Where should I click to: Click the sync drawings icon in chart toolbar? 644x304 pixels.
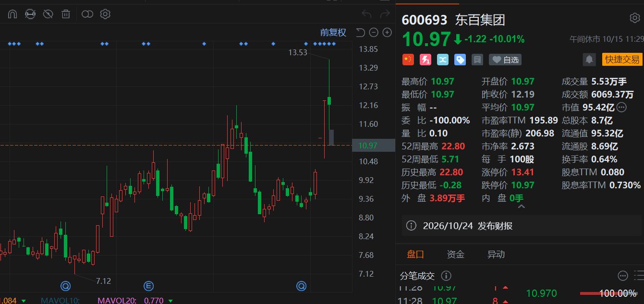coord(30,14)
